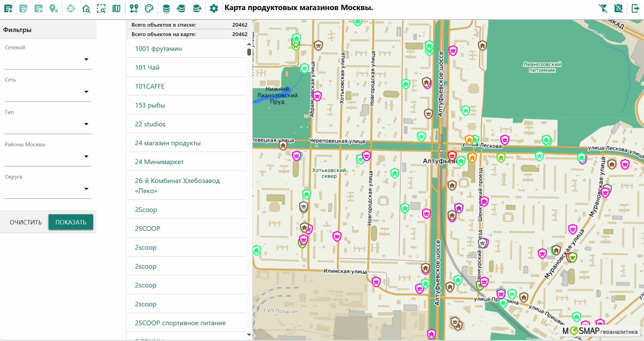The width and height of the screenshot is (644, 341).
Task: Select '153 рыбы' from the list
Action: click(x=150, y=105)
